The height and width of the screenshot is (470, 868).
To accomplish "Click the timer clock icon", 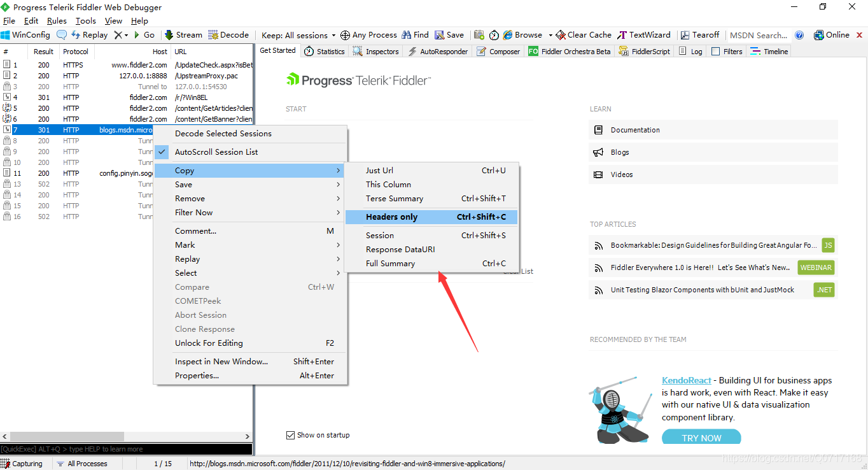I will [x=494, y=35].
